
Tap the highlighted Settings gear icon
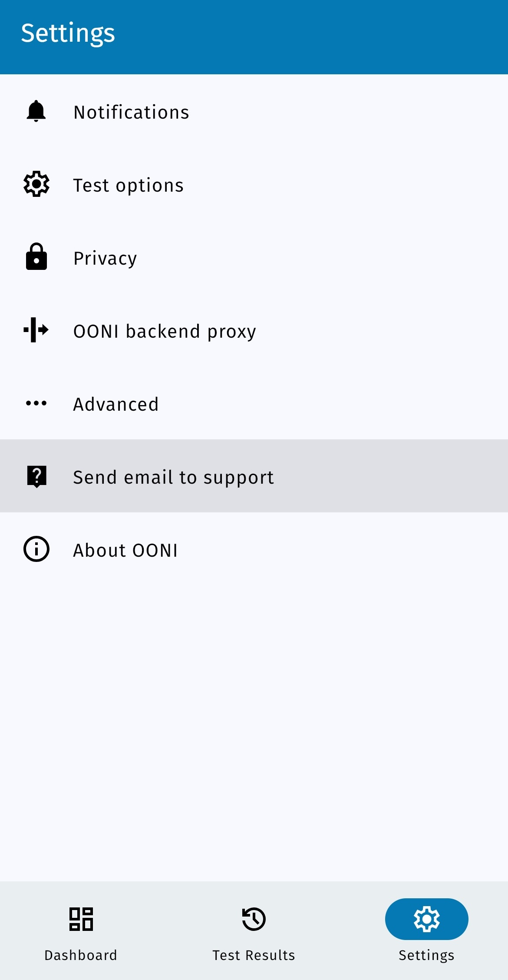[426, 919]
